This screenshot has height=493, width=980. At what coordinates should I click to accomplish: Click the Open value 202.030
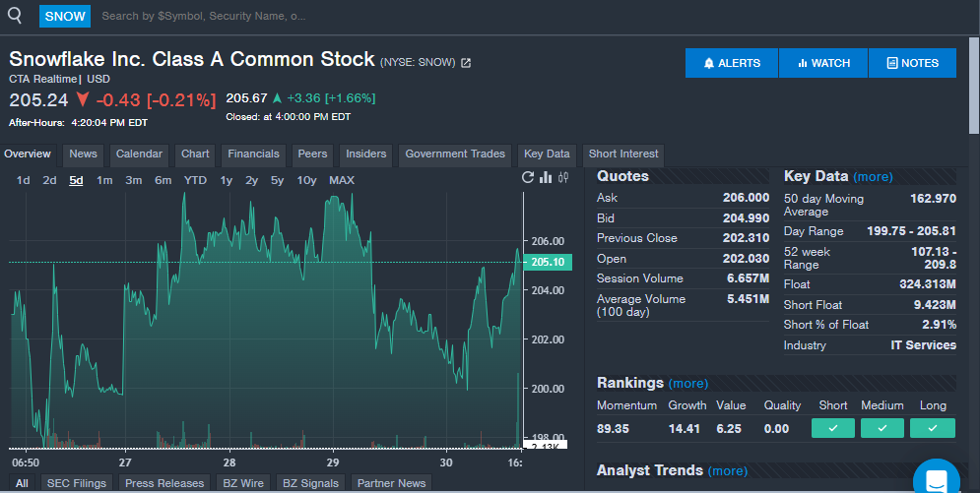[x=746, y=259]
